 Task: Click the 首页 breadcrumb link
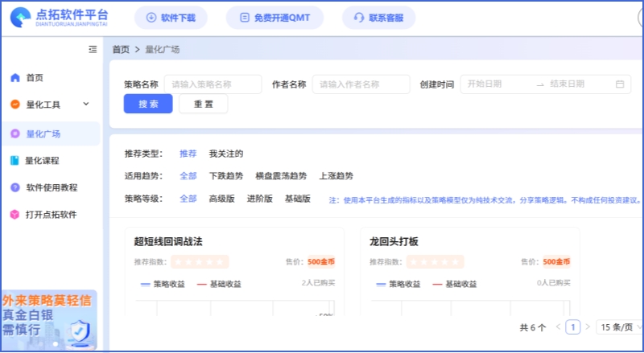click(x=121, y=50)
